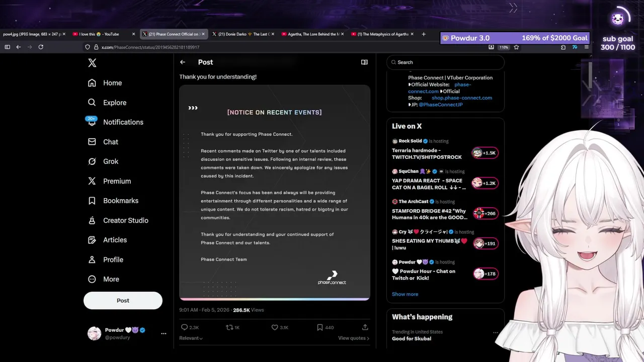Image resolution: width=644 pixels, height=362 pixels.
Task: Open the phase-connect.com website link
Action: pyautogui.click(x=439, y=88)
